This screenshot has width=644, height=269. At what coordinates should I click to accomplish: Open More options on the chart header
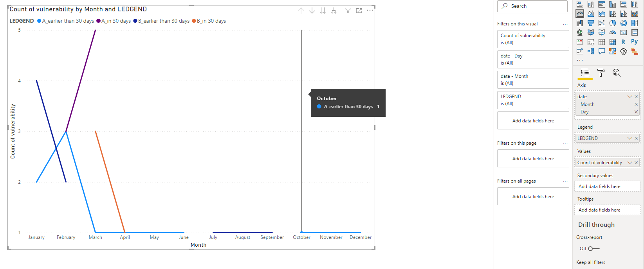coord(370,10)
